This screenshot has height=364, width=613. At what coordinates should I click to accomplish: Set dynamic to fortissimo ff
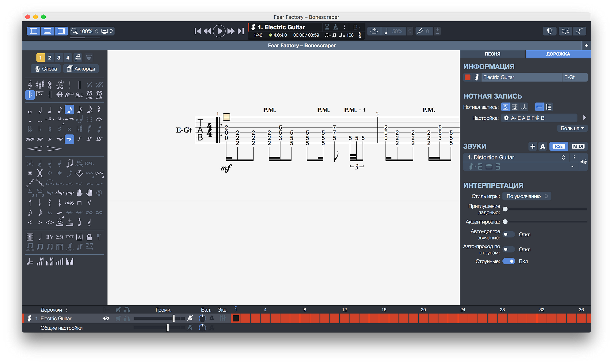[x=89, y=139]
